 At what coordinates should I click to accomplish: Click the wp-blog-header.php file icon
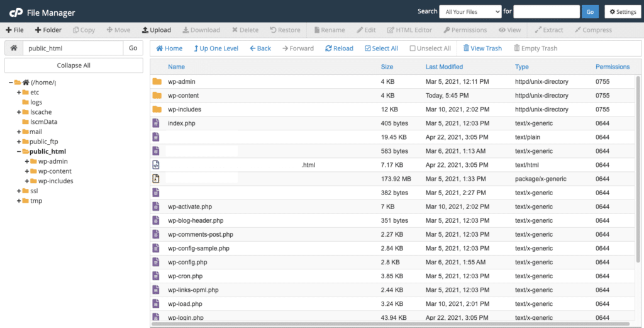coord(156,220)
